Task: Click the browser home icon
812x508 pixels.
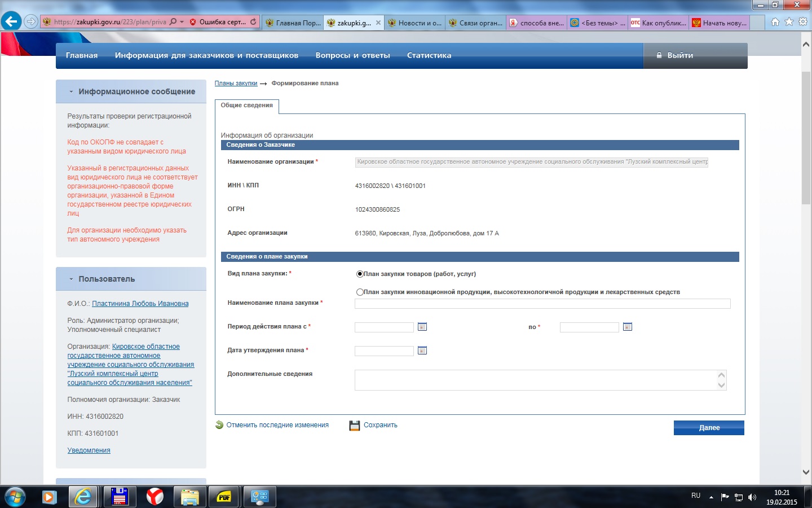Action: tap(775, 22)
